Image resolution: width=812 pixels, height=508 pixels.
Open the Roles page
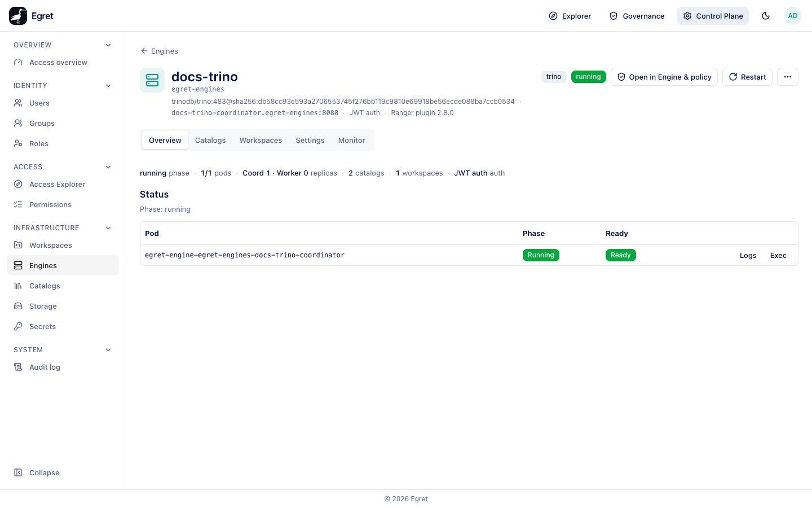[x=63, y=144]
